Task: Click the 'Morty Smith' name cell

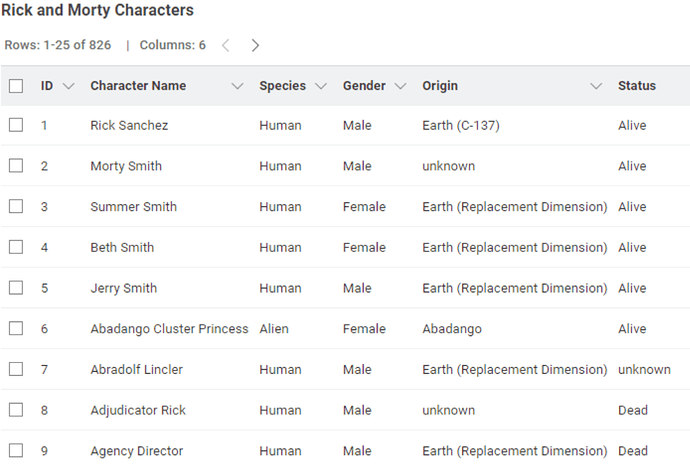Action: point(126,166)
